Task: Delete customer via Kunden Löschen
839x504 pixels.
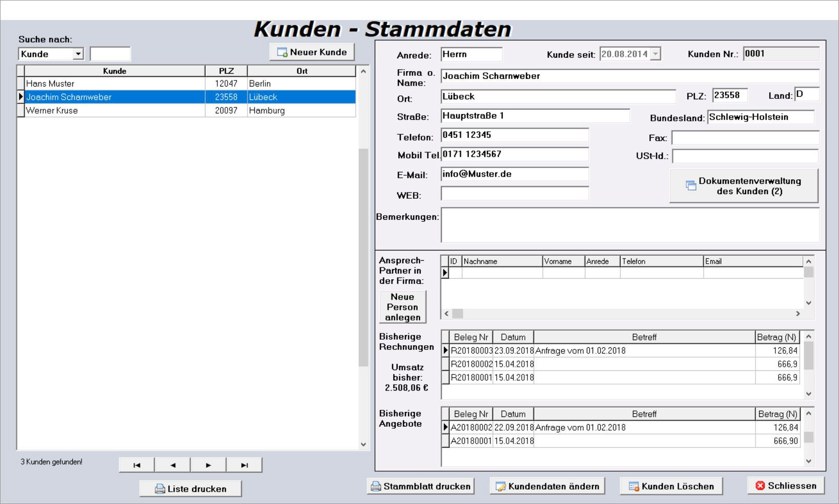Action: 671,486
